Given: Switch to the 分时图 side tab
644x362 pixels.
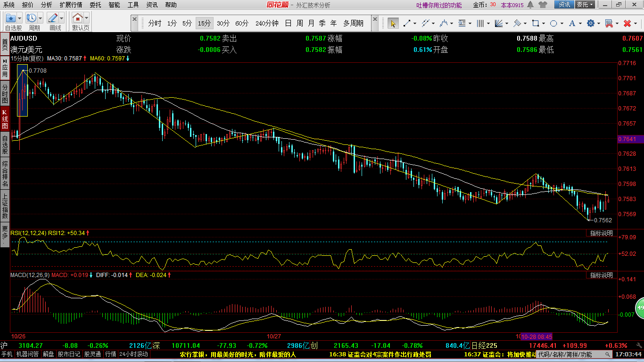Looking at the screenshot, I should (x=5, y=94).
